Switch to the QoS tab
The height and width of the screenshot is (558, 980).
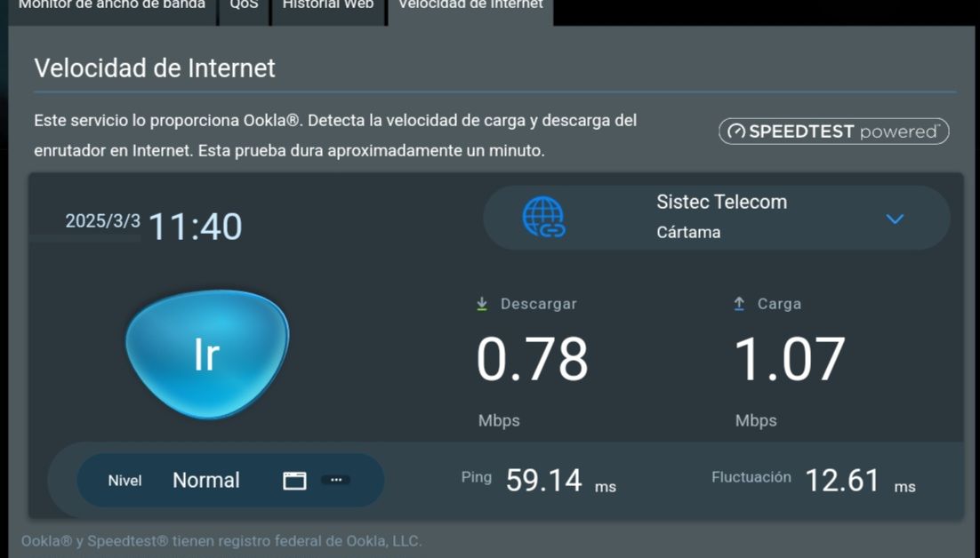click(244, 6)
